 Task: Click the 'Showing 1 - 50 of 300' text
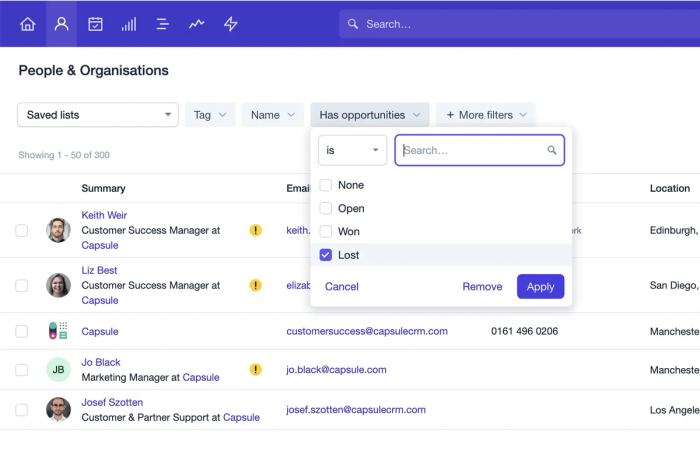[x=64, y=155]
